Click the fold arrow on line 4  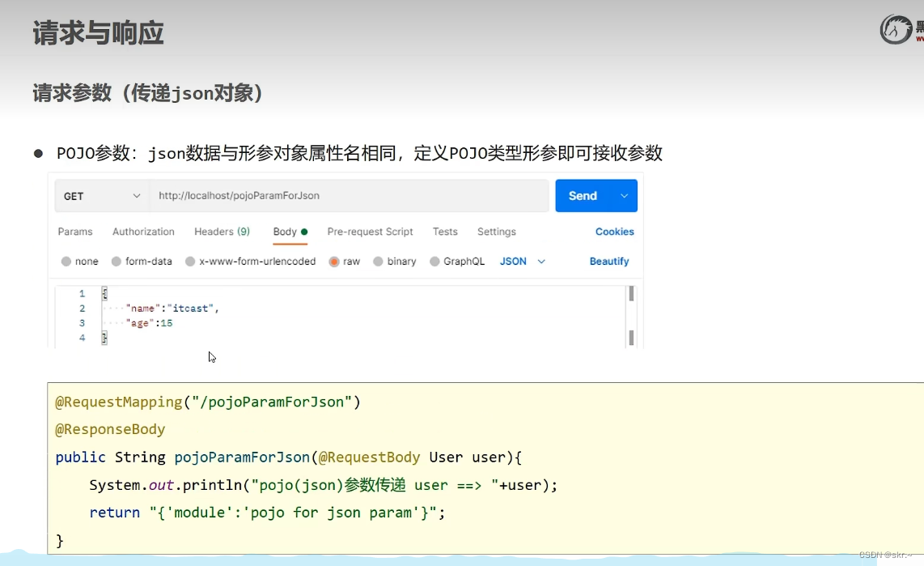pos(104,337)
